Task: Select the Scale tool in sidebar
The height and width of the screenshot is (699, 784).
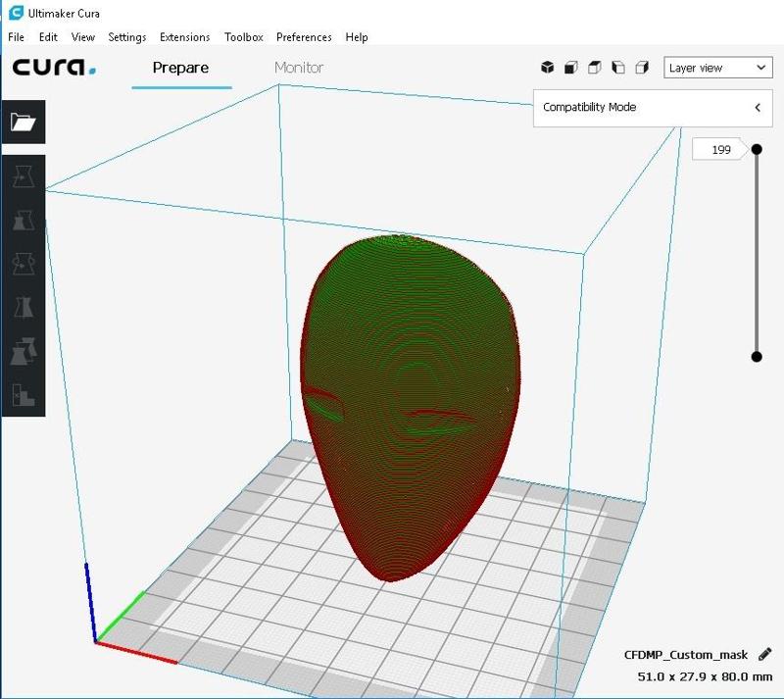Action: coord(23,221)
